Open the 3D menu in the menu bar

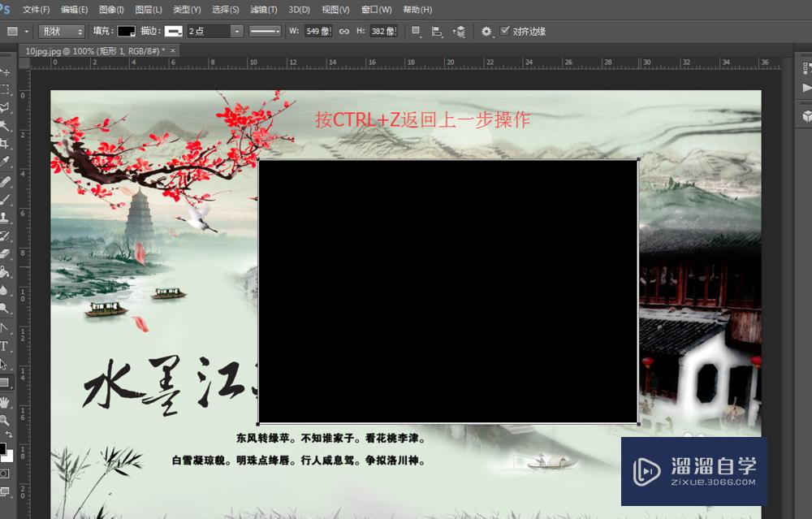(298, 9)
